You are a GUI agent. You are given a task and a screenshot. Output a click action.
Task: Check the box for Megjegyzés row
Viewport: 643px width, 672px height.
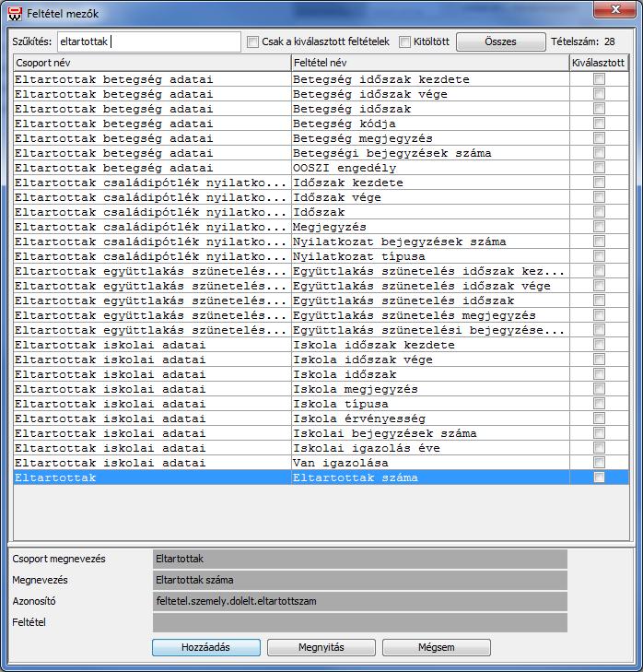(x=600, y=226)
